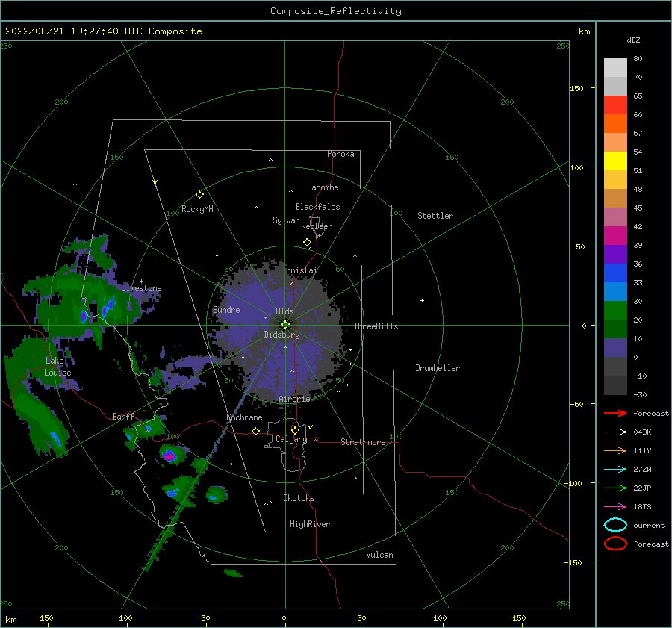672x628 pixels.
Task: Click the magenta 18TS arrow icon
Action: (x=615, y=507)
